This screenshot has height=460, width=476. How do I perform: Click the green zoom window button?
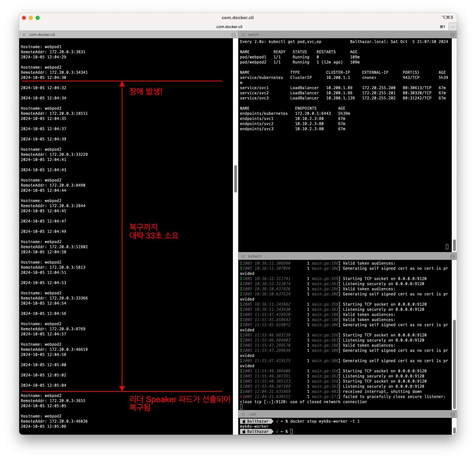pyautogui.click(x=38, y=17)
